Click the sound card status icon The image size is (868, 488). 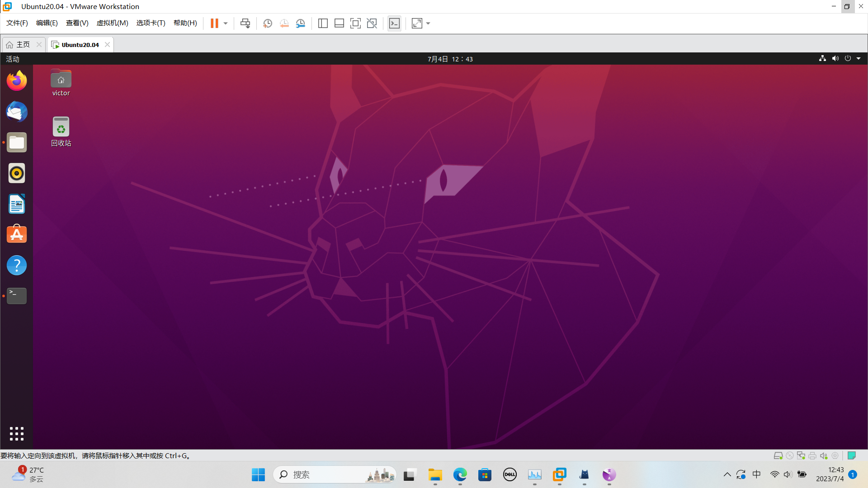(824, 455)
